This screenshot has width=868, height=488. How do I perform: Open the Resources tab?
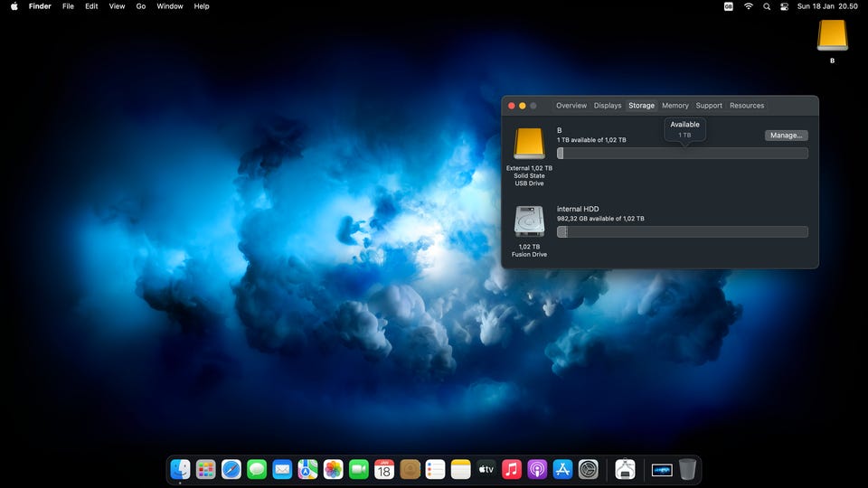click(747, 106)
